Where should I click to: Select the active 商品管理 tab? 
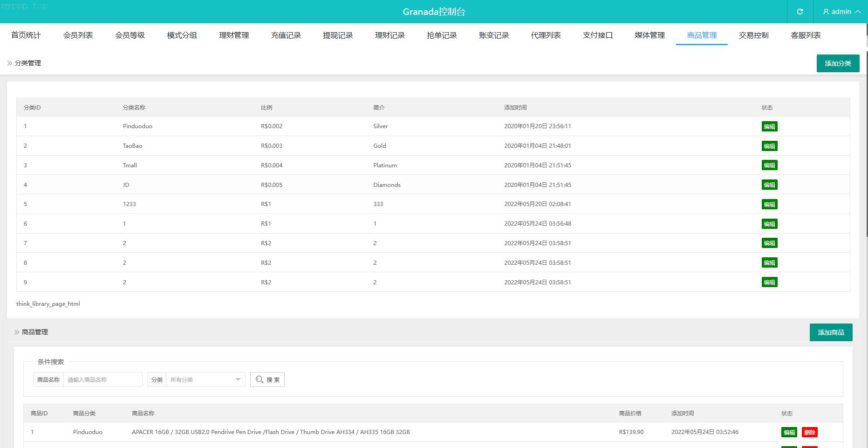tap(702, 35)
